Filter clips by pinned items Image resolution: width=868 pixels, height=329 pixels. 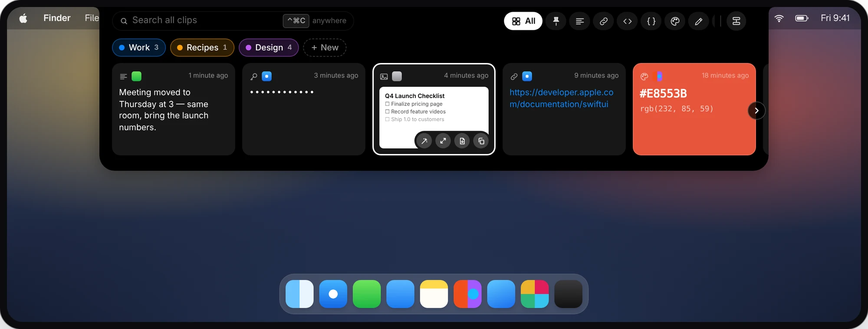[x=556, y=21]
